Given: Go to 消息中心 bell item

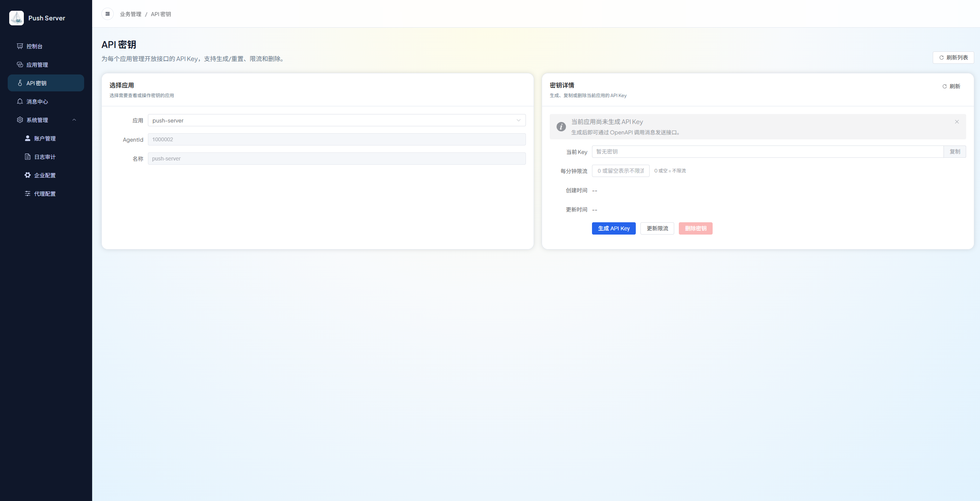Looking at the screenshot, I should coord(37,101).
